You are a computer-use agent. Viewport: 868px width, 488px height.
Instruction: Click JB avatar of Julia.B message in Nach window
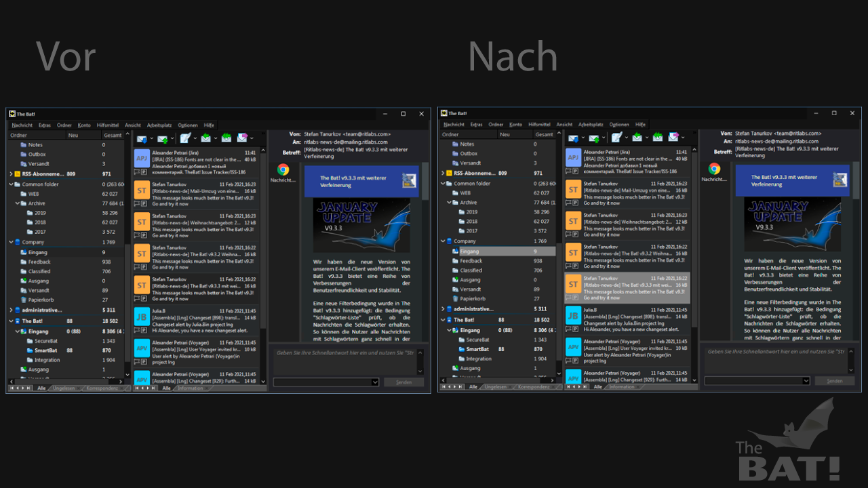(x=574, y=315)
